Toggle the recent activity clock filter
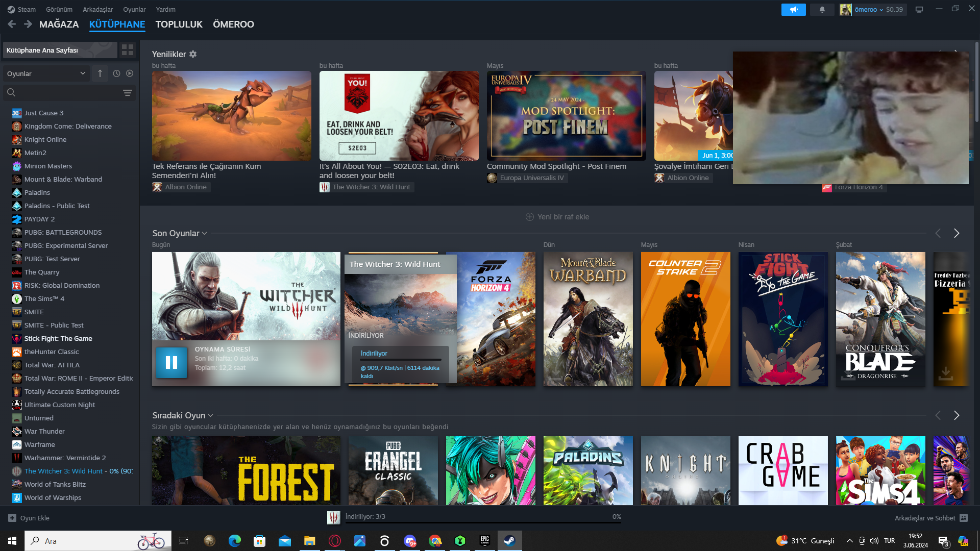Image resolution: width=980 pixels, height=551 pixels. (116, 73)
